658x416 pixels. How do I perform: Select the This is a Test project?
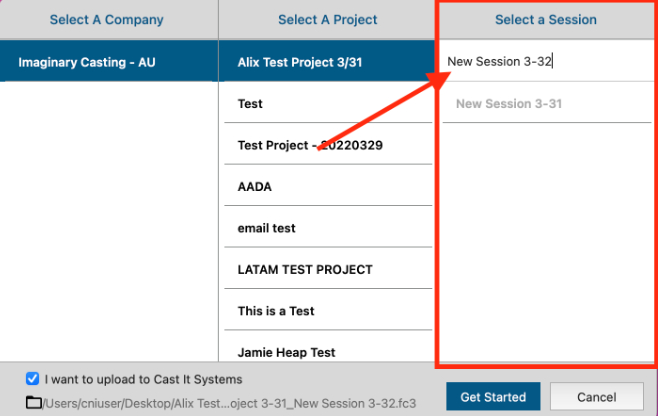tap(276, 311)
